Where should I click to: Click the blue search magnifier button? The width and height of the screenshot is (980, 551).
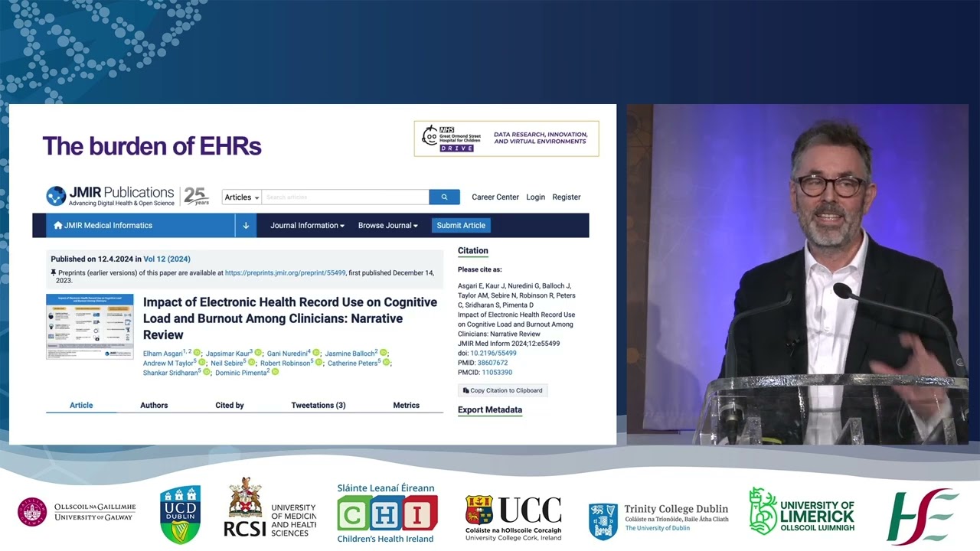[444, 197]
